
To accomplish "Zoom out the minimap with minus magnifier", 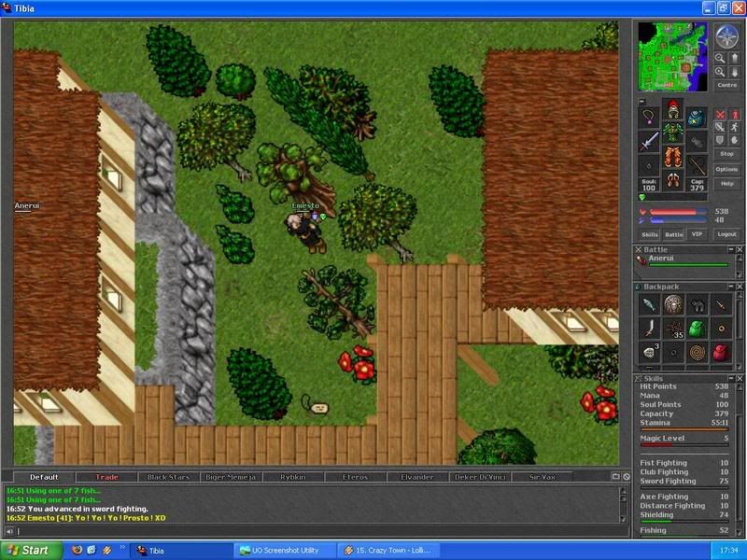I will (x=720, y=58).
